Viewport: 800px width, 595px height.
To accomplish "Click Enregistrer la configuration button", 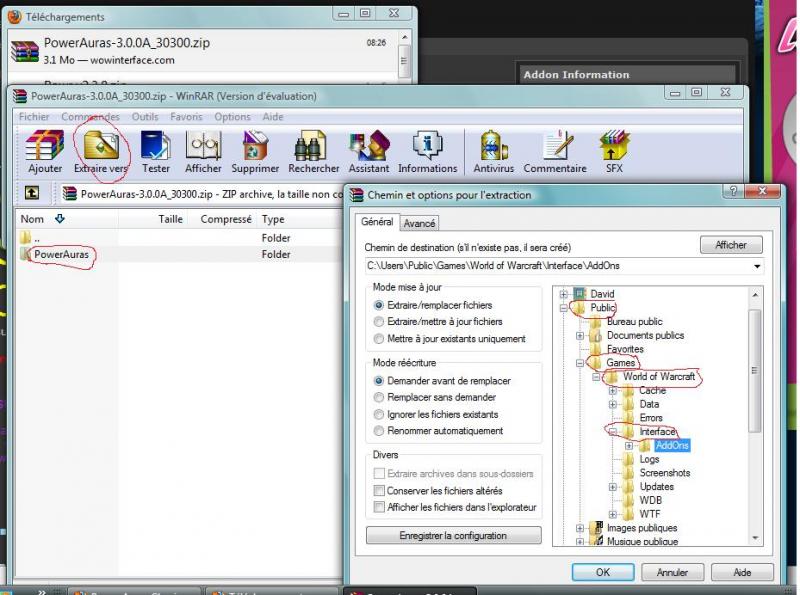I will click(x=453, y=535).
